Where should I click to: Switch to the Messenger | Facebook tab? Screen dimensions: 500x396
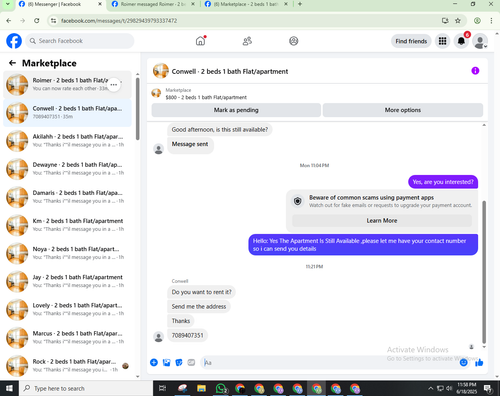[60, 4]
